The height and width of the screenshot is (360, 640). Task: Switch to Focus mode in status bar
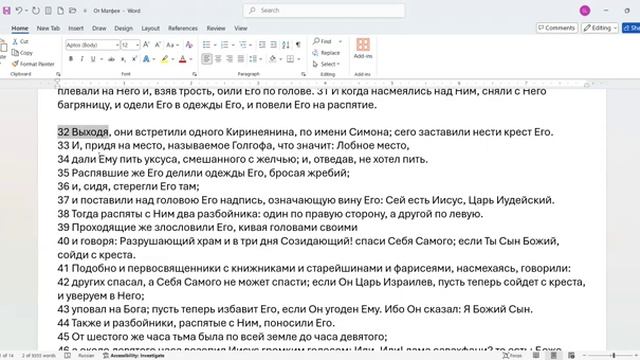[512, 356]
